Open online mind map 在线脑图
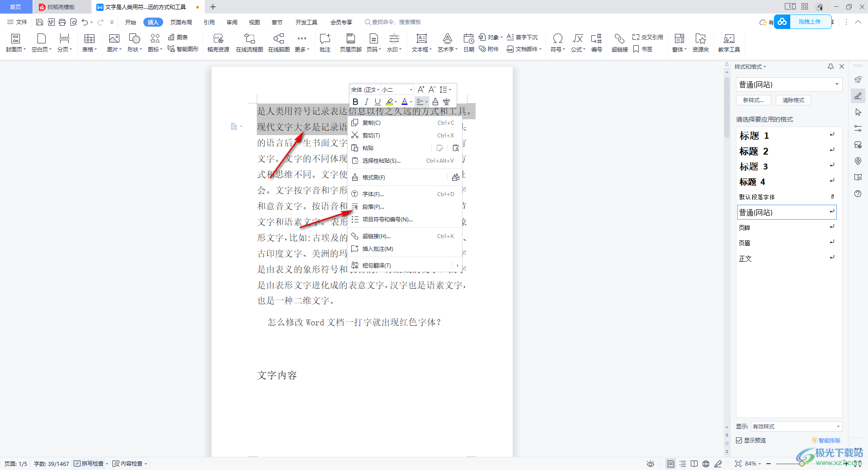 coord(279,42)
